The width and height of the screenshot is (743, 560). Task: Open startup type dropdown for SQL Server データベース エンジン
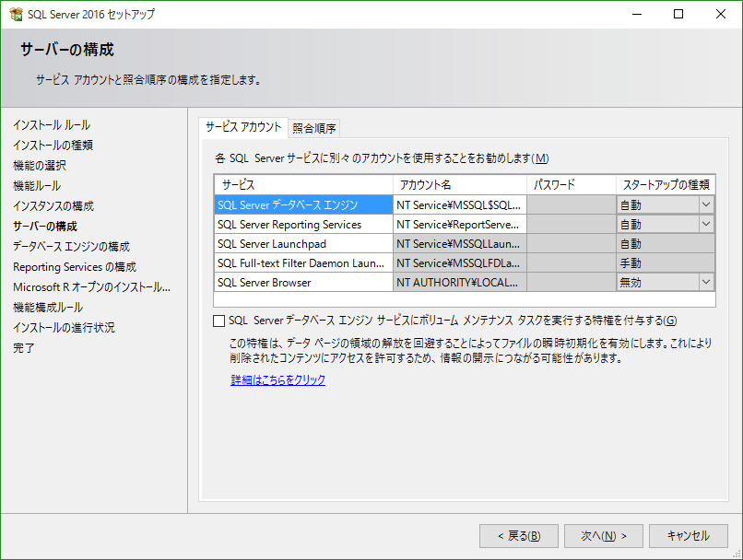tap(706, 204)
